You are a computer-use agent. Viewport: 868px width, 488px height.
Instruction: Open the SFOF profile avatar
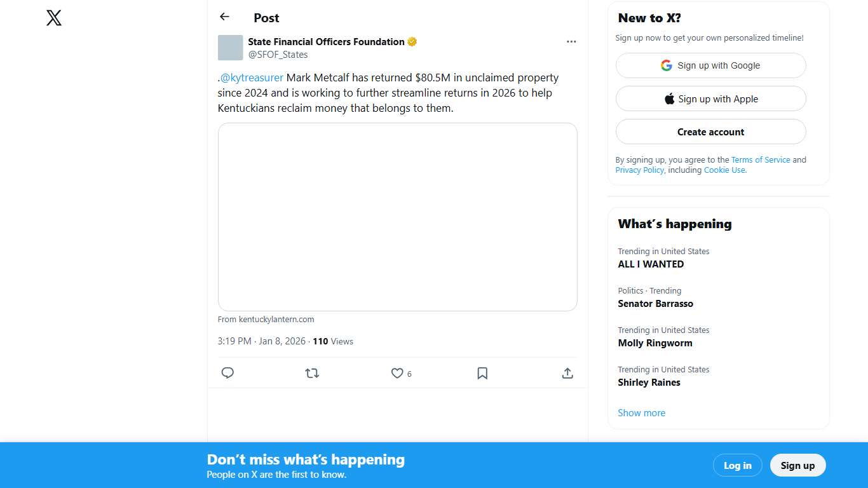coord(230,48)
